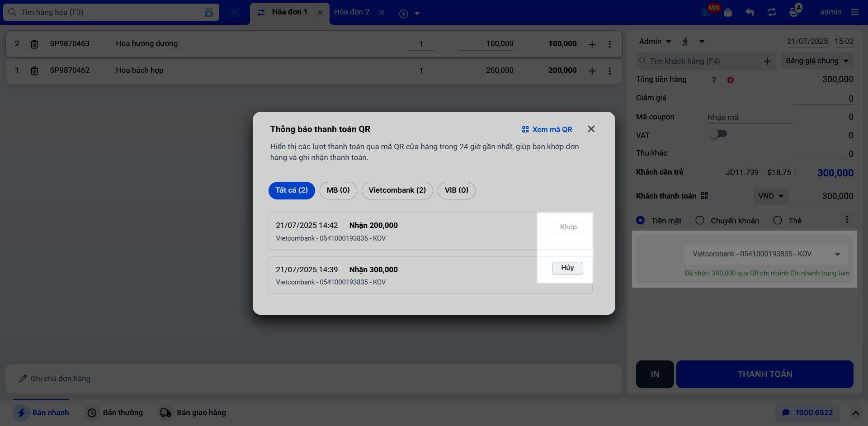868x426 pixels.
Task: Click the Ghi chú đơn hàng note field
Action: pos(313,379)
